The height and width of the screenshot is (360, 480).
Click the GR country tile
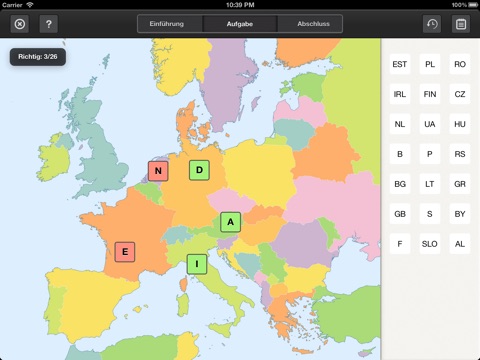tap(460, 184)
